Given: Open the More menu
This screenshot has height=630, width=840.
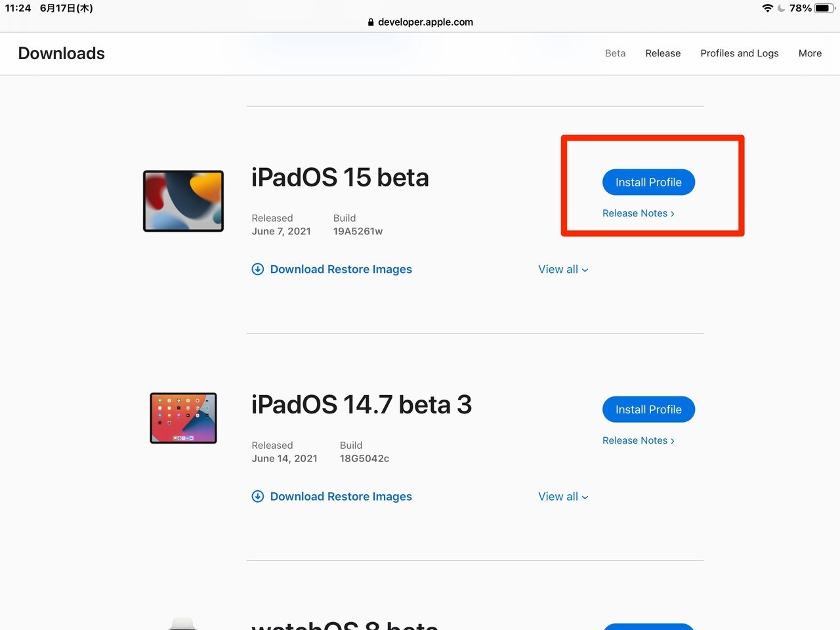Looking at the screenshot, I should [x=810, y=53].
